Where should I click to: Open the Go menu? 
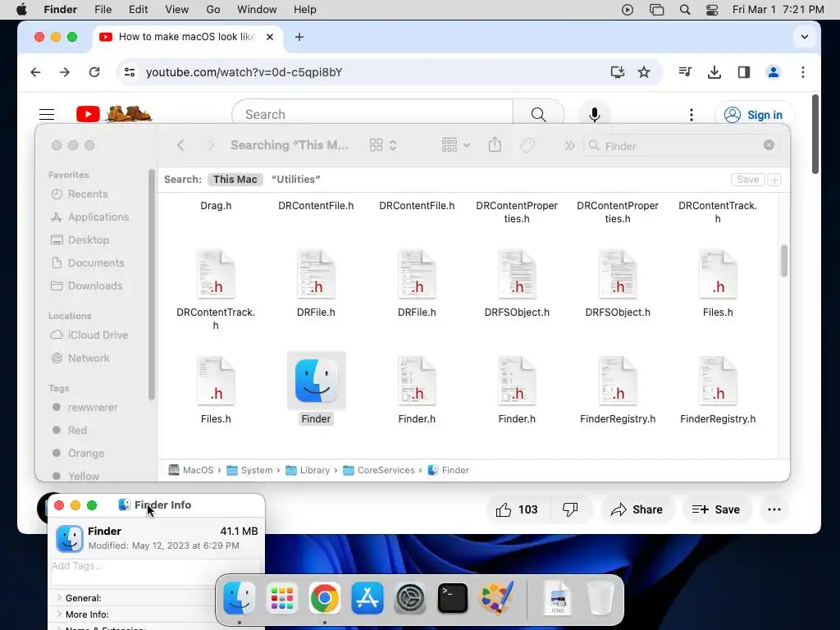(x=213, y=10)
